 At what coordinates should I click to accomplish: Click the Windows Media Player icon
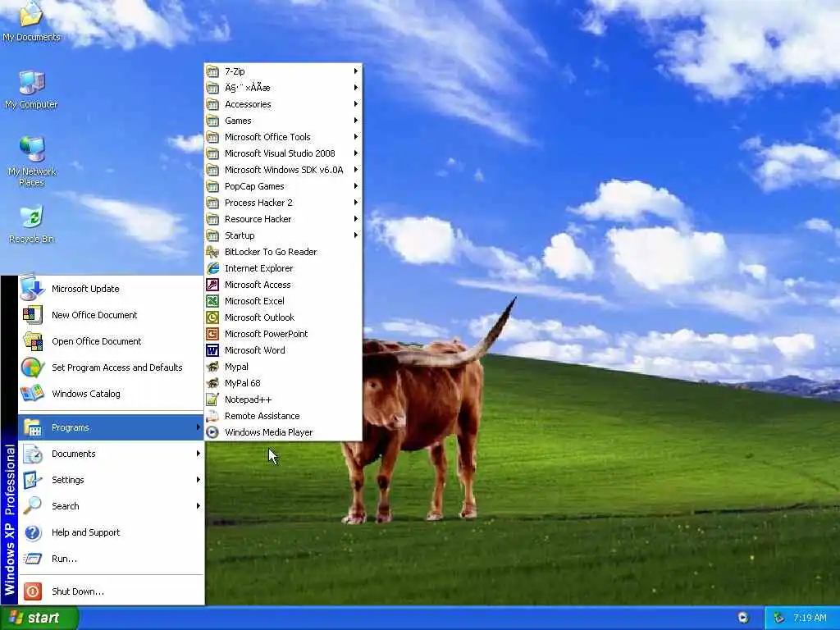pos(212,432)
